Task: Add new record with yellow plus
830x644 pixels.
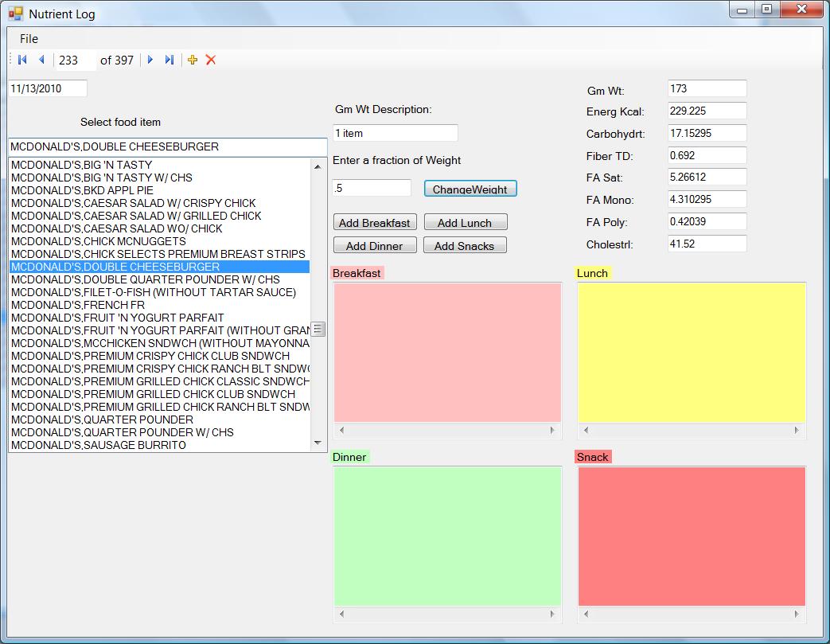Action: point(193,60)
